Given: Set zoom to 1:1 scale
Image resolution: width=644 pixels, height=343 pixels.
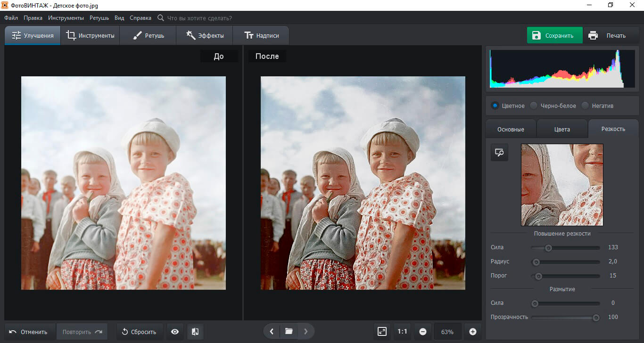Looking at the screenshot, I should coord(402,332).
